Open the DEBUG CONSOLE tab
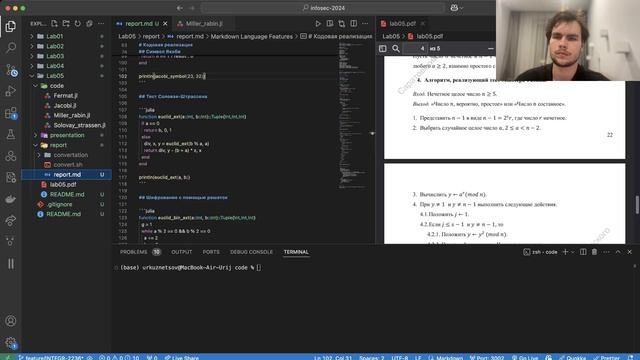Screen dimensions: 640x360 (x=251, y=252)
